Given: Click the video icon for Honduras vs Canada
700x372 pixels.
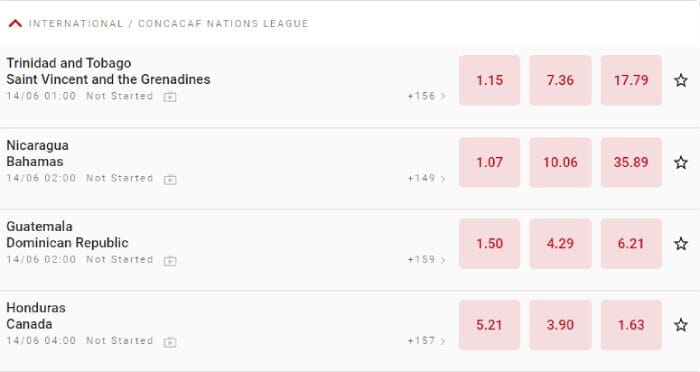Looking at the screenshot, I should click(x=170, y=342).
